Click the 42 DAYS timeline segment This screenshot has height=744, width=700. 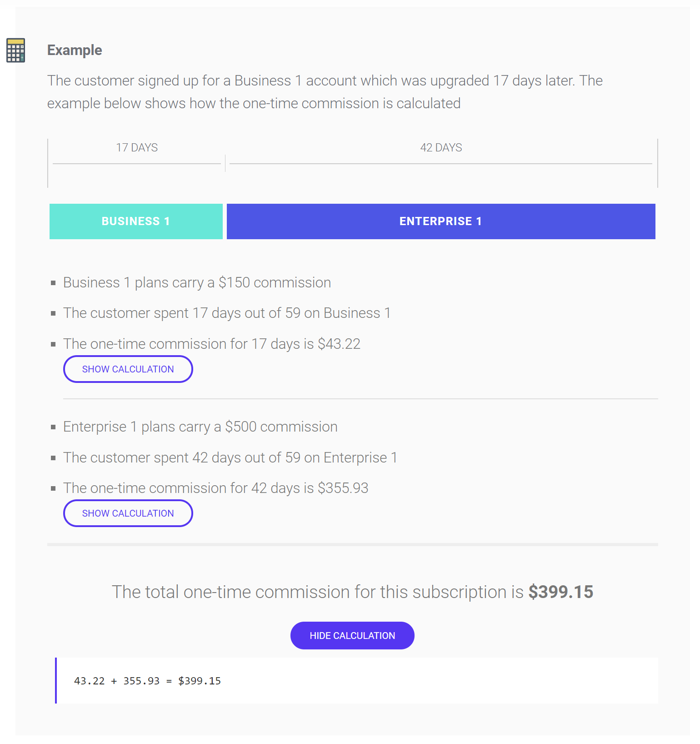440,147
